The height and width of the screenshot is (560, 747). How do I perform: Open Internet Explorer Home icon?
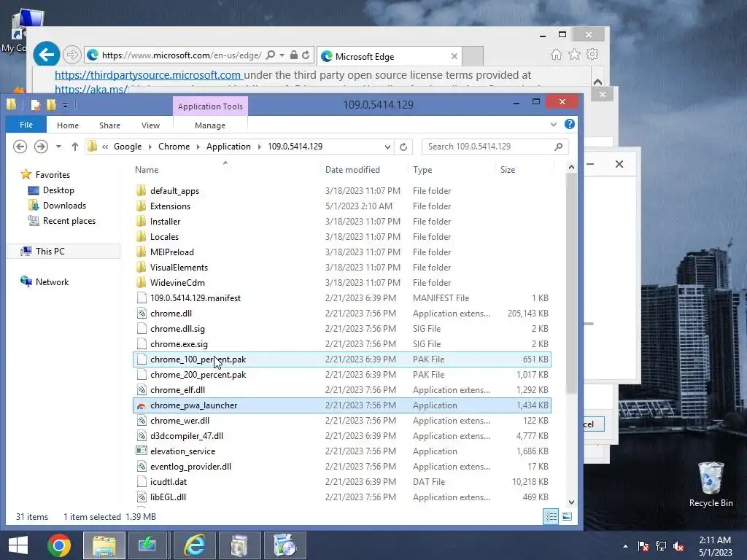click(x=556, y=55)
